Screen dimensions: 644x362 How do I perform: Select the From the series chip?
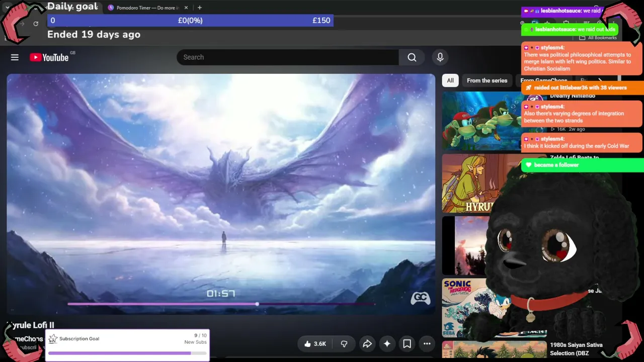487,80
